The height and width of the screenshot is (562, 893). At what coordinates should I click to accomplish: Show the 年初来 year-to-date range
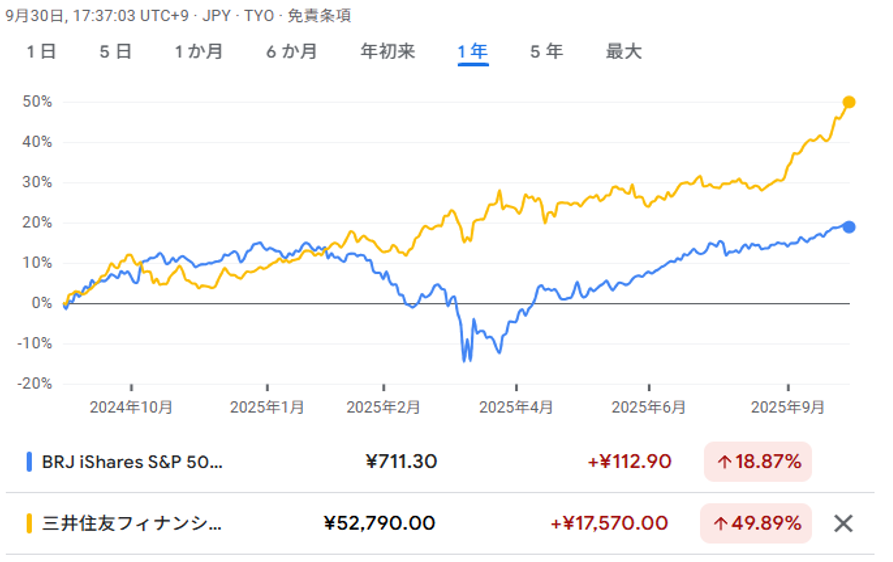[x=387, y=52]
